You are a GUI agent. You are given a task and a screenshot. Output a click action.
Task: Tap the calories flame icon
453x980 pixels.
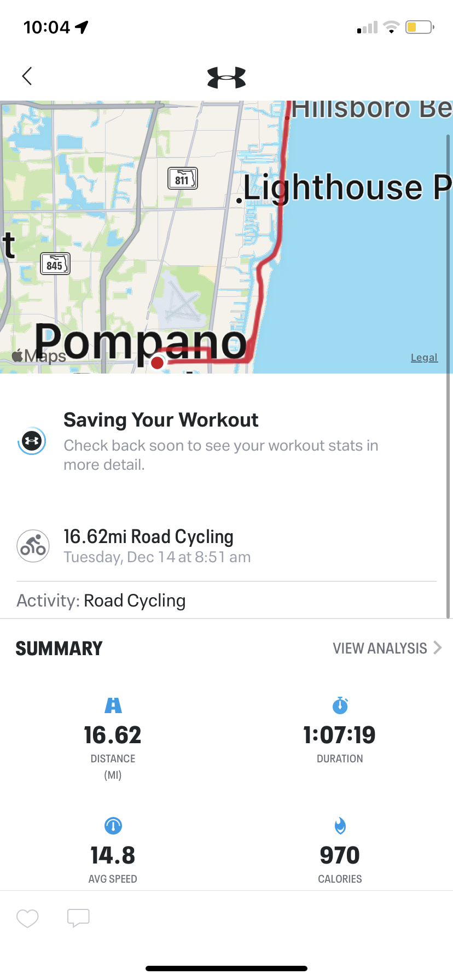tap(340, 826)
